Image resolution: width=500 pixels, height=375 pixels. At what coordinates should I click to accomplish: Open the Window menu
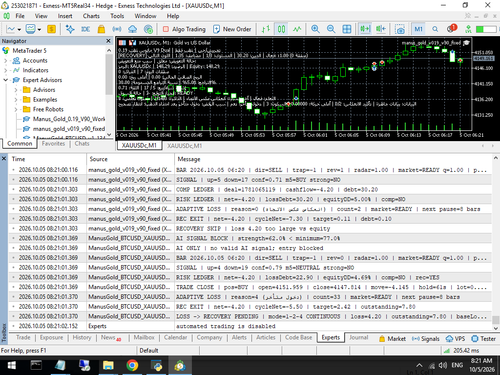(x=145, y=16)
